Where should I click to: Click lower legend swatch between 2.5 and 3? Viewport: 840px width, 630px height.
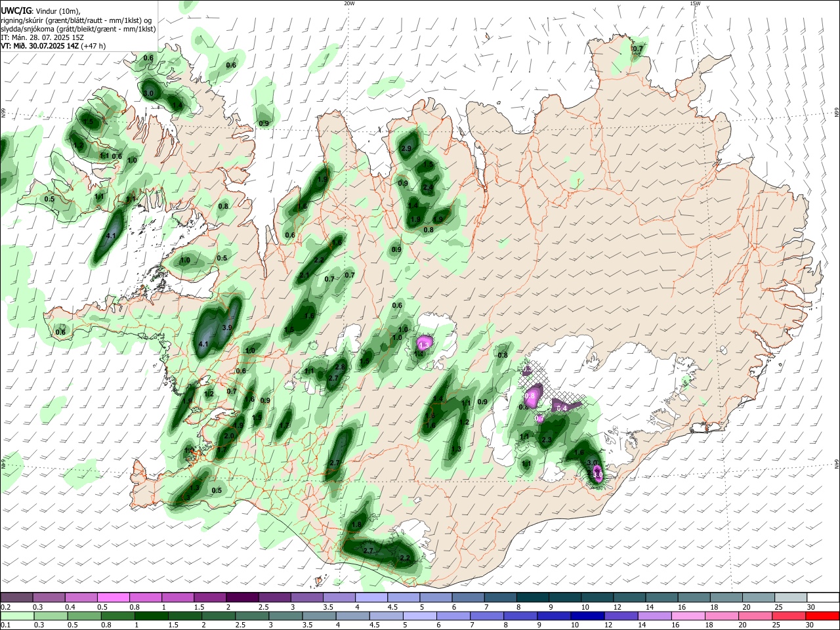[251, 616]
